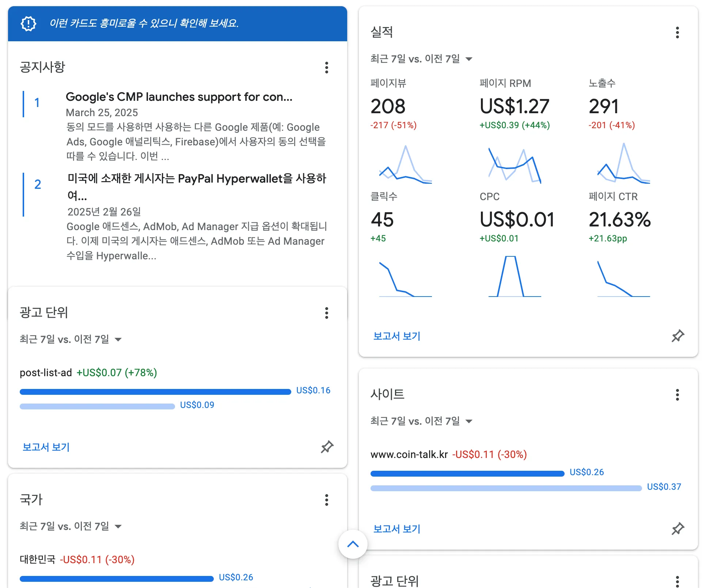Open the PayPal Hyperwallet announcement
This screenshot has height=588, width=706.
(x=197, y=187)
